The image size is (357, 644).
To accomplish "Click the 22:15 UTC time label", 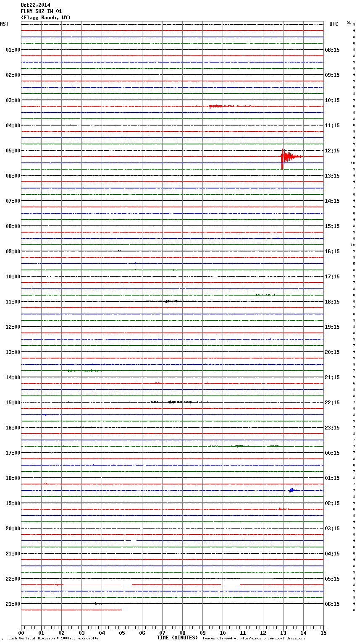I will tap(332, 403).
